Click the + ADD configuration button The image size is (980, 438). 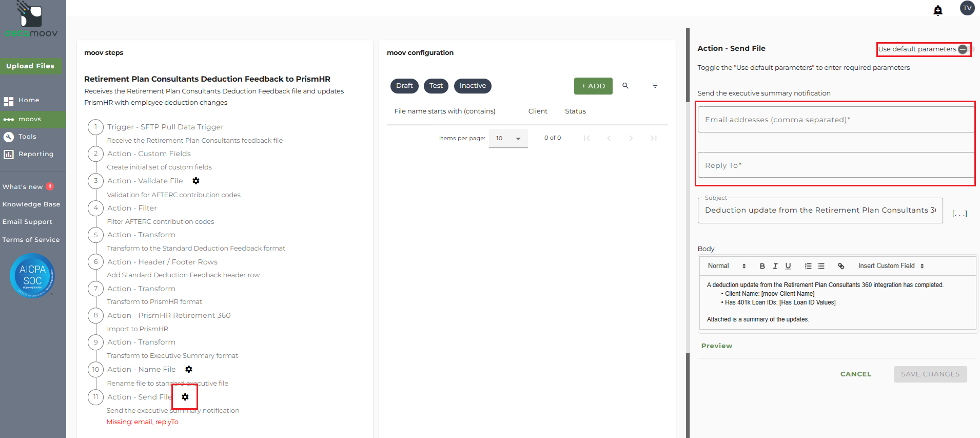tap(593, 86)
